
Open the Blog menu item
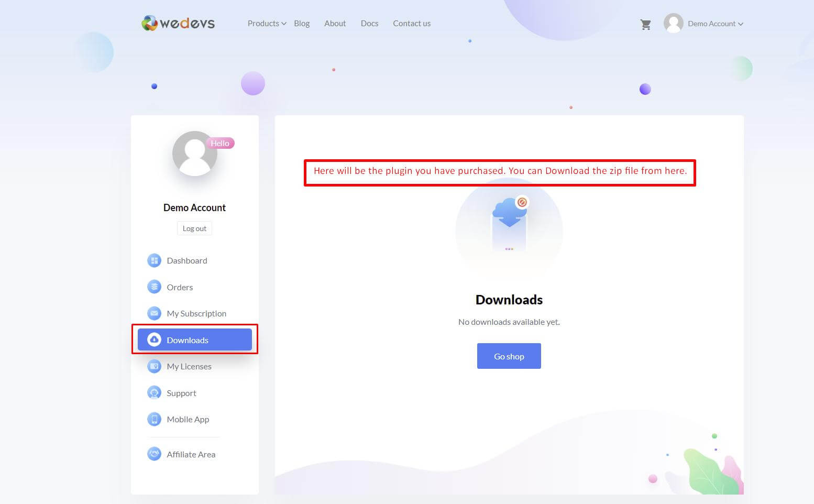302,24
